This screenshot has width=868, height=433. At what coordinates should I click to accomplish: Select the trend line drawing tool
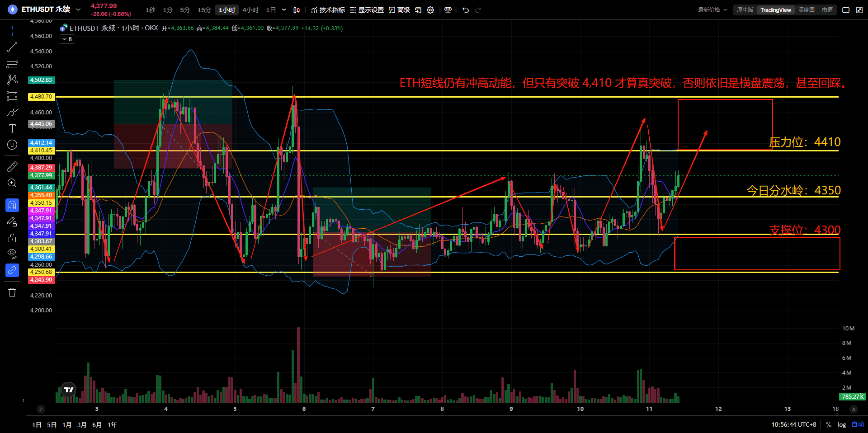(12, 47)
